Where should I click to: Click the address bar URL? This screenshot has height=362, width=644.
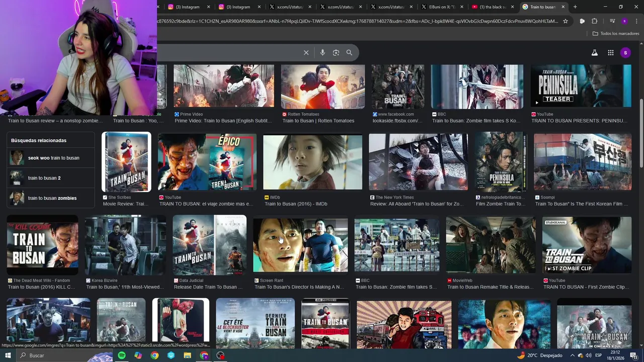[x=357, y=21]
